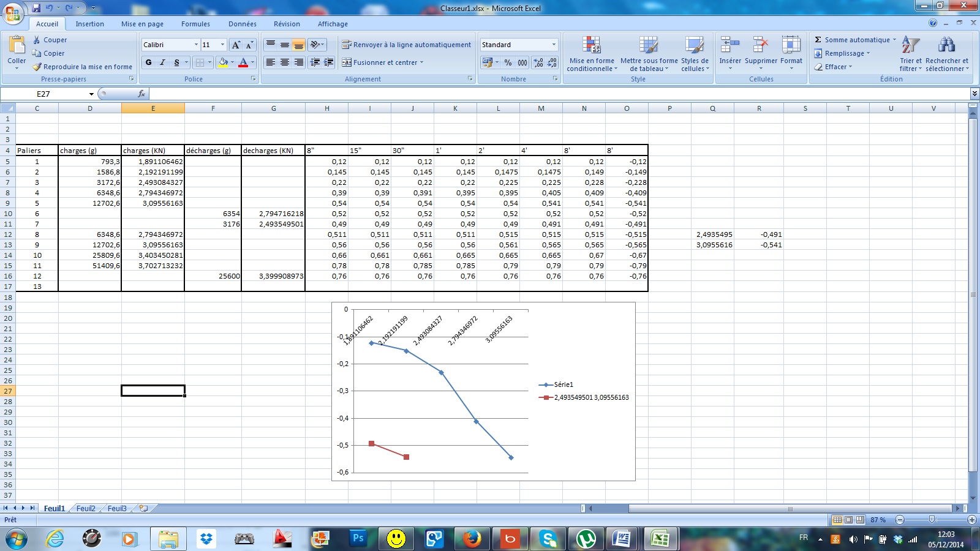
Task: Click the formula bar input field
Action: (x=560, y=94)
